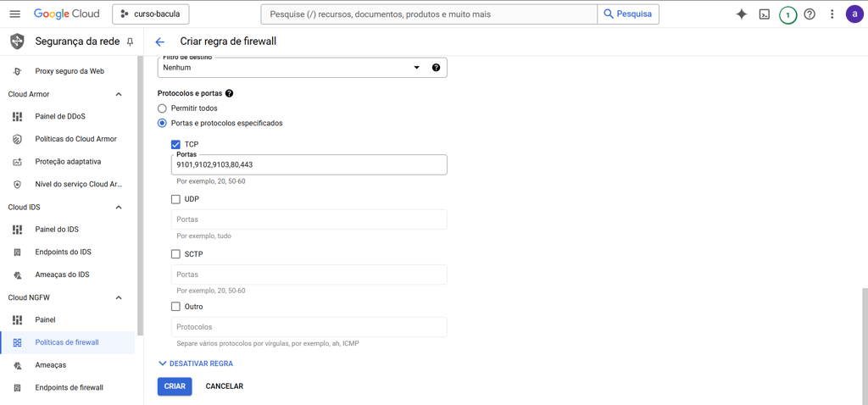Activate Cloud Shell terminal icon
This screenshot has width=868, height=405.
point(765,14)
